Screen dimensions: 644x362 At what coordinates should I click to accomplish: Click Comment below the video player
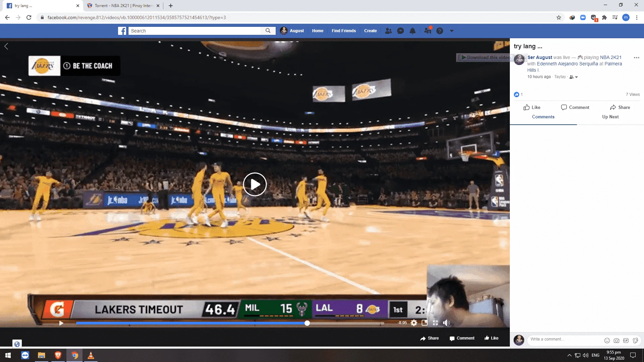click(x=462, y=338)
